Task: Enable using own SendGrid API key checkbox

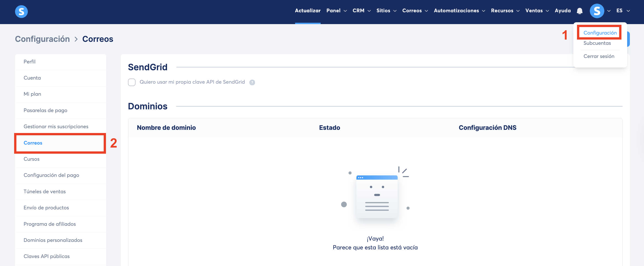Action: 131,82
